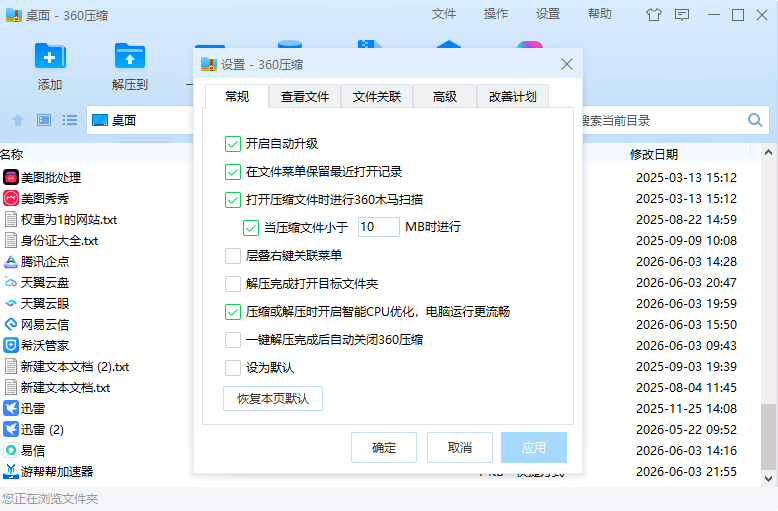Go up one directory with the arrow icon
The image size is (778, 511).
pyautogui.click(x=18, y=120)
